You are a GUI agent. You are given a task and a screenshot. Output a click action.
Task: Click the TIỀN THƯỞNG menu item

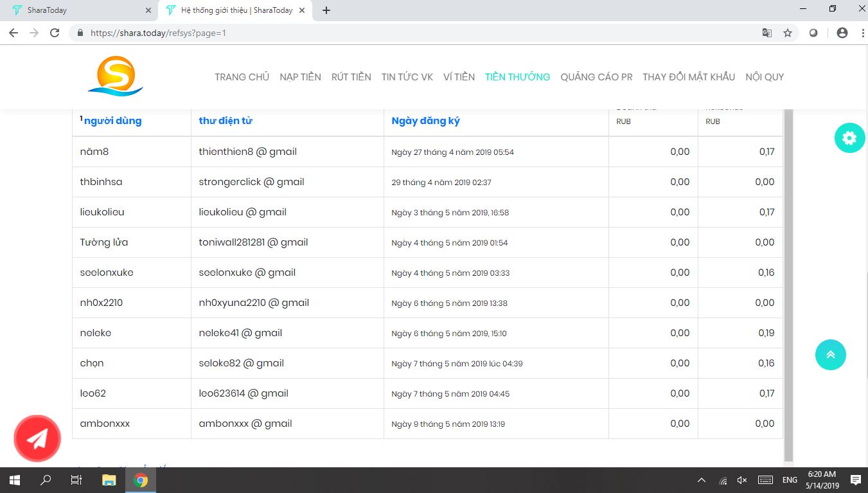(x=517, y=77)
